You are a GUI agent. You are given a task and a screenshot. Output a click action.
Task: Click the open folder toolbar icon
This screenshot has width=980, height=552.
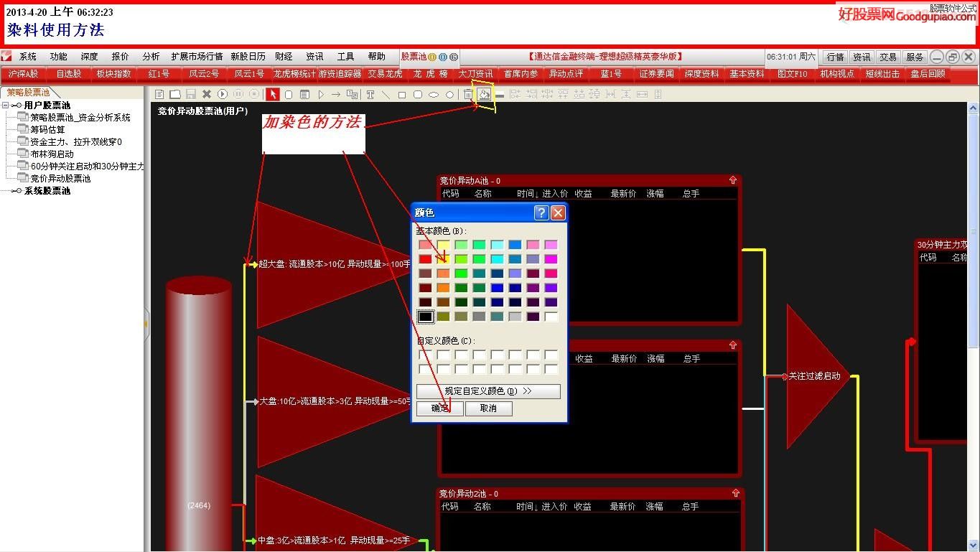point(175,94)
